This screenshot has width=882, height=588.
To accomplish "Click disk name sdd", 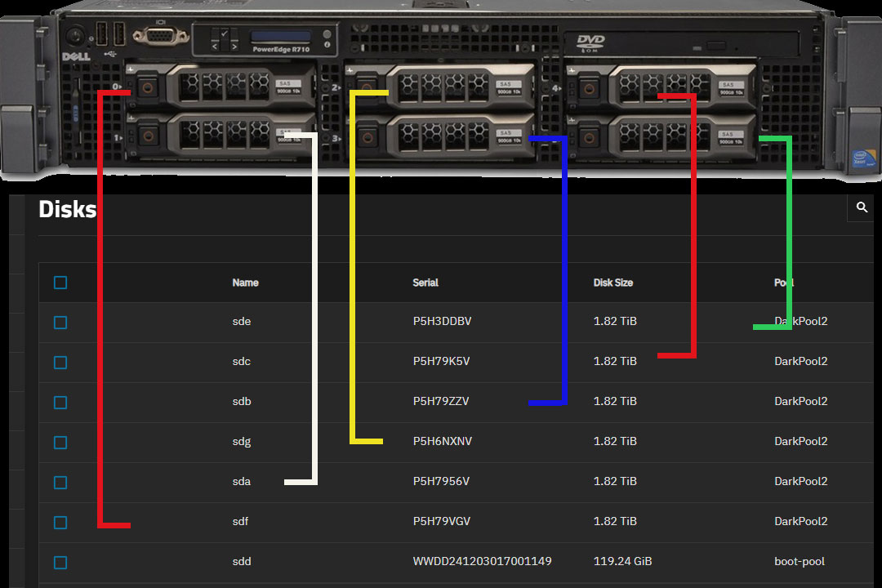I will point(241,561).
